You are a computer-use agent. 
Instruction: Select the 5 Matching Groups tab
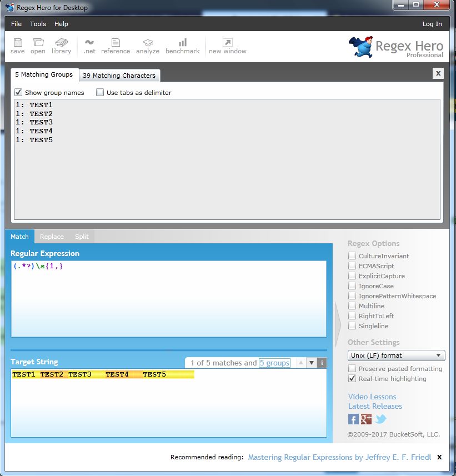coord(44,74)
